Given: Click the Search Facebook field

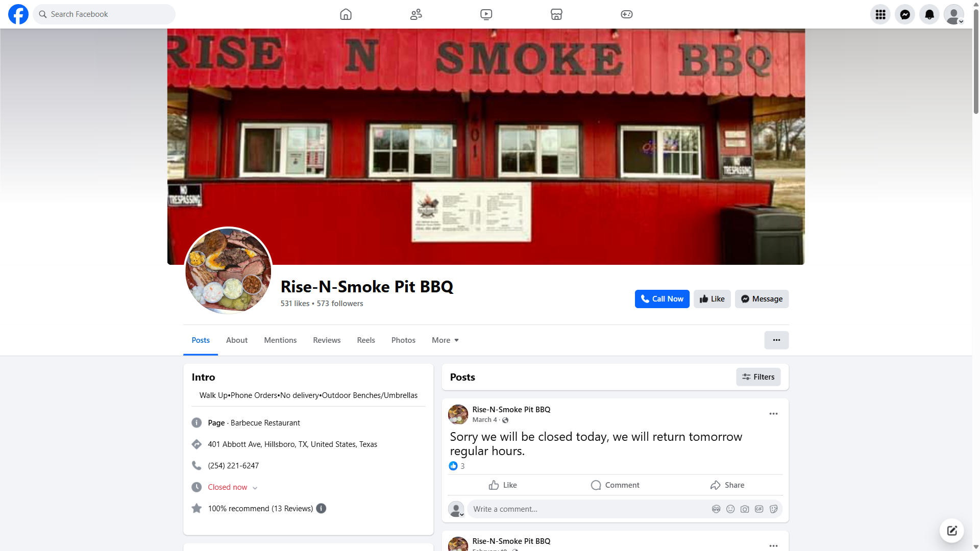Looking at the screenshot, I should (104, 14).
